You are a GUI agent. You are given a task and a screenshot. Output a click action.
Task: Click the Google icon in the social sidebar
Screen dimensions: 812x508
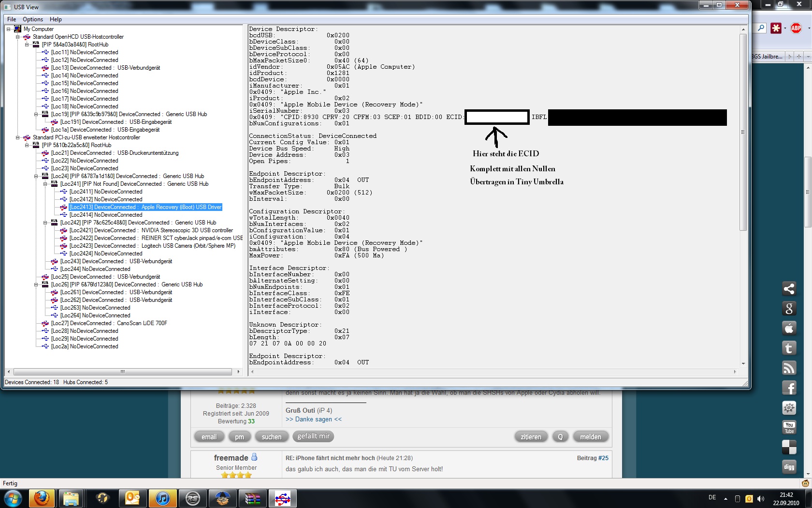(x=789, y=309)
